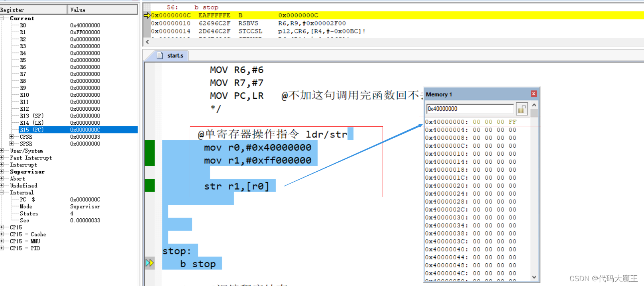Screen dimensions: 644x286
Task: Click the 'MOV PC,LR' source line
Action: coord(237,96)
